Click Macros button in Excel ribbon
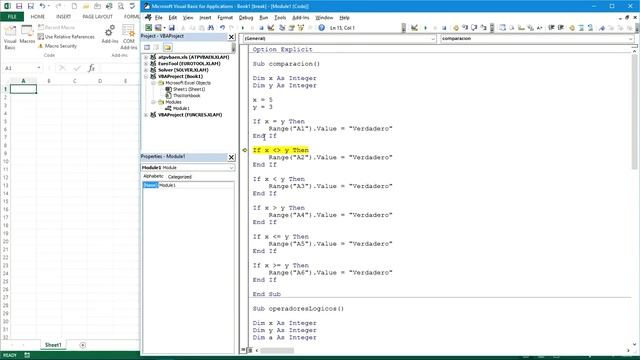 pos(27,35)
